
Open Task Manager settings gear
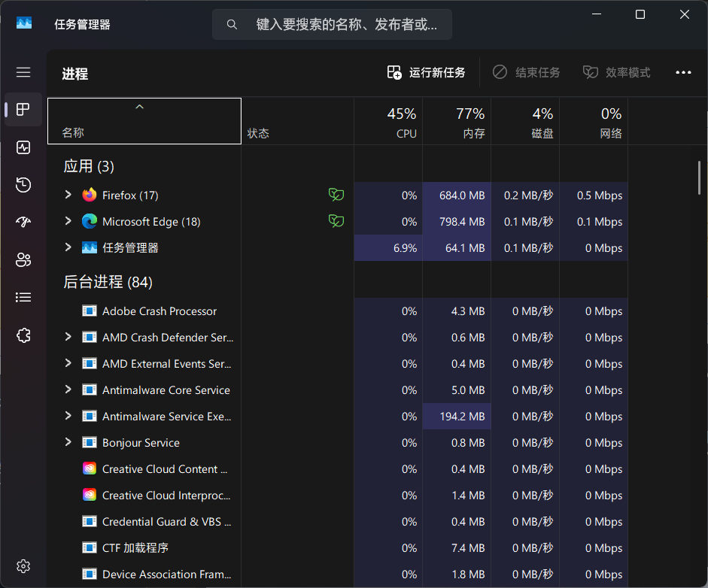23,565
